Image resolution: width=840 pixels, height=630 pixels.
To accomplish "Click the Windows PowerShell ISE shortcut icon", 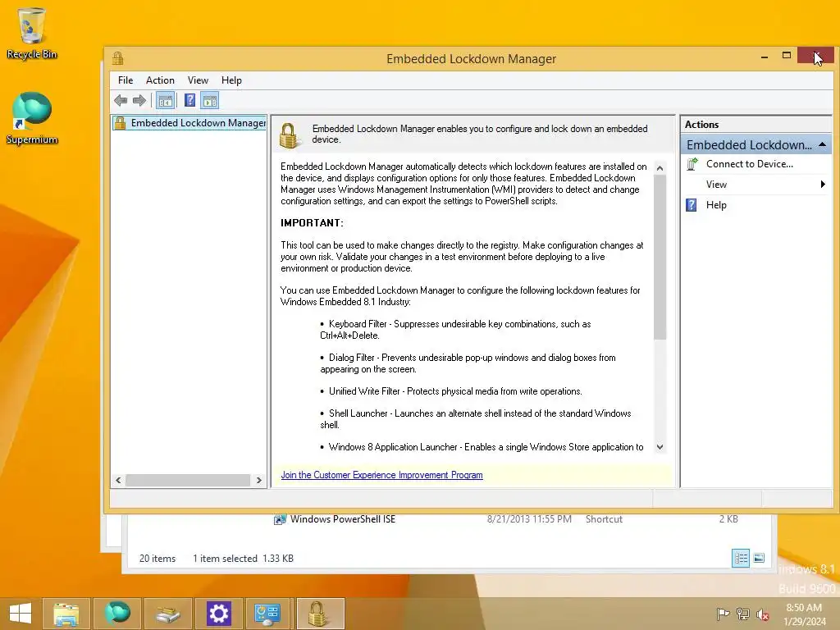I will [x=280, y=519].
